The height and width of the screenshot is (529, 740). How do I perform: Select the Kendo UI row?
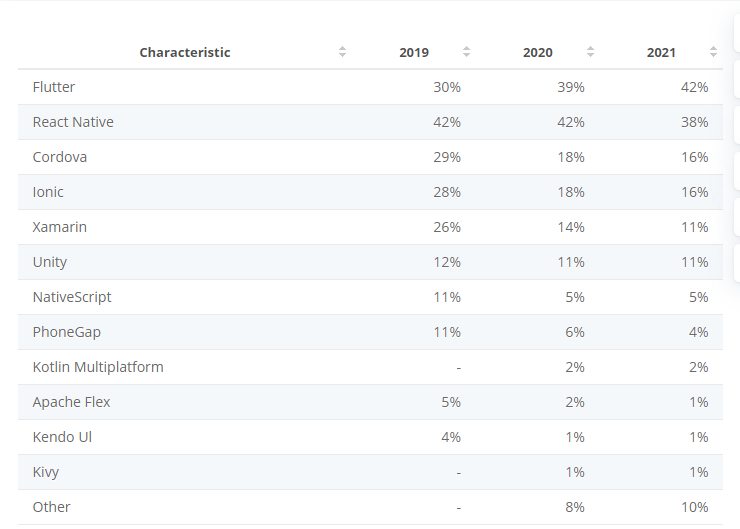click(370, 437)
